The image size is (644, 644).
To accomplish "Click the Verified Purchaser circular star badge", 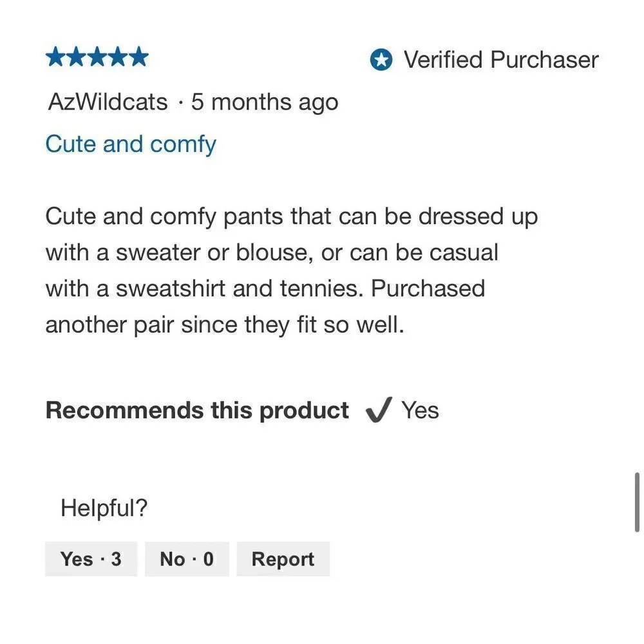I will (x=381, y=59).
